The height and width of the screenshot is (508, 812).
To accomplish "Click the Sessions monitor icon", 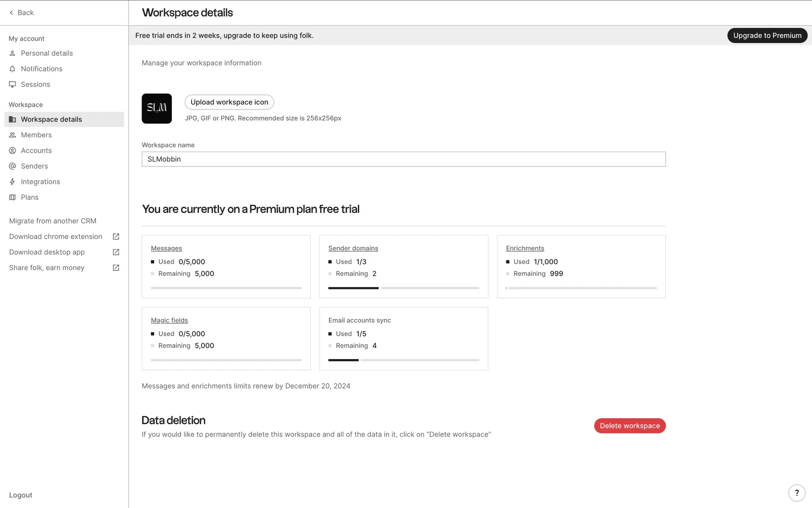I will click(12, 84).
